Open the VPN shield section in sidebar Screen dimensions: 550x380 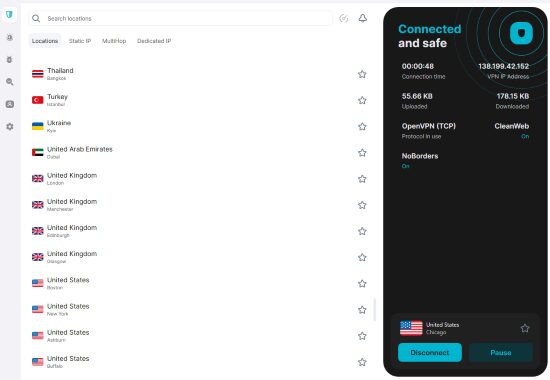(9, 14)
